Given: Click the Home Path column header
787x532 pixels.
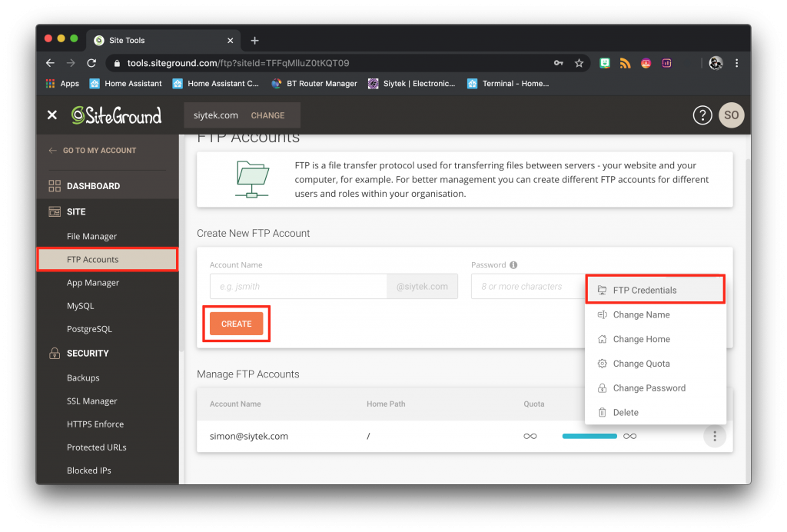Looking at the screenshot, I should [x=386, y=404].
